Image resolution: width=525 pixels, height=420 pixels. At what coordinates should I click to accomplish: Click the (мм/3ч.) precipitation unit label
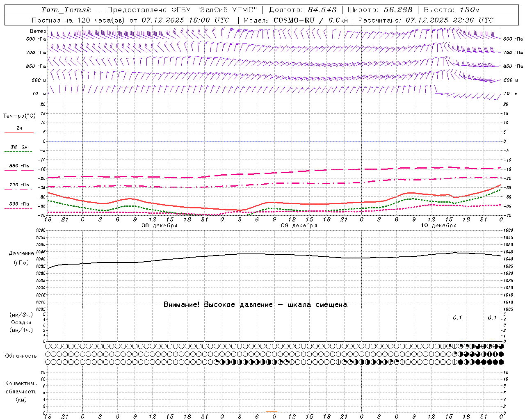pyautogui.click(x=21, y=315)
